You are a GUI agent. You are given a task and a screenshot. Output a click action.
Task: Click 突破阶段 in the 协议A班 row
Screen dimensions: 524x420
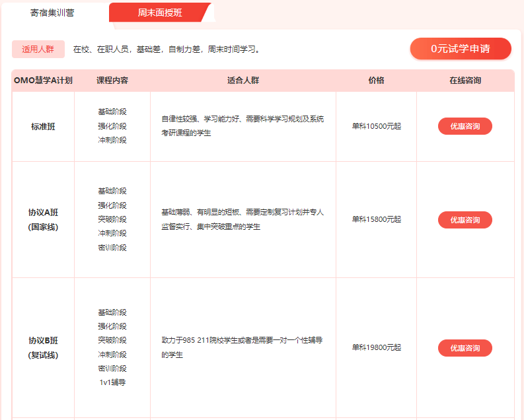tap(112, 219)
